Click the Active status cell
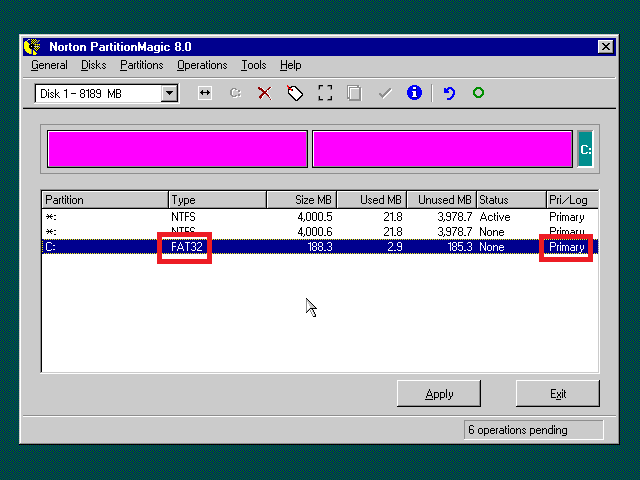Viewport: 640px width, 480px height. point(495,217)
